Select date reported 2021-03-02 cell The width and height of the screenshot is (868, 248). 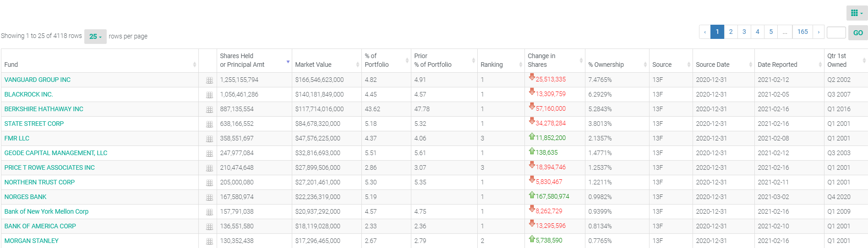pos(789,197)
